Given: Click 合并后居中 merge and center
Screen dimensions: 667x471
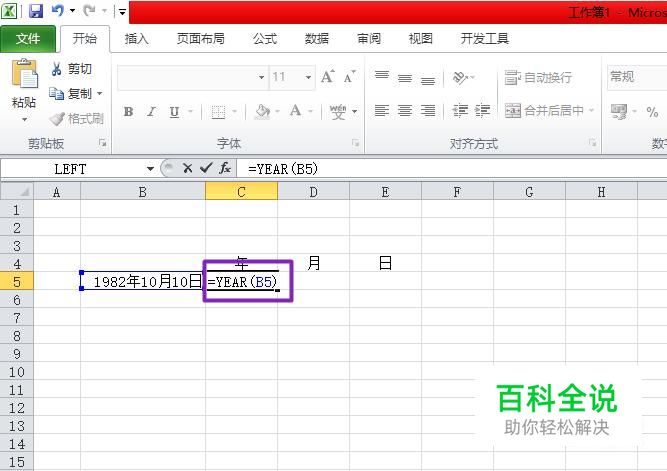Looking at the screenshot, I should click(x=544, y=111).
